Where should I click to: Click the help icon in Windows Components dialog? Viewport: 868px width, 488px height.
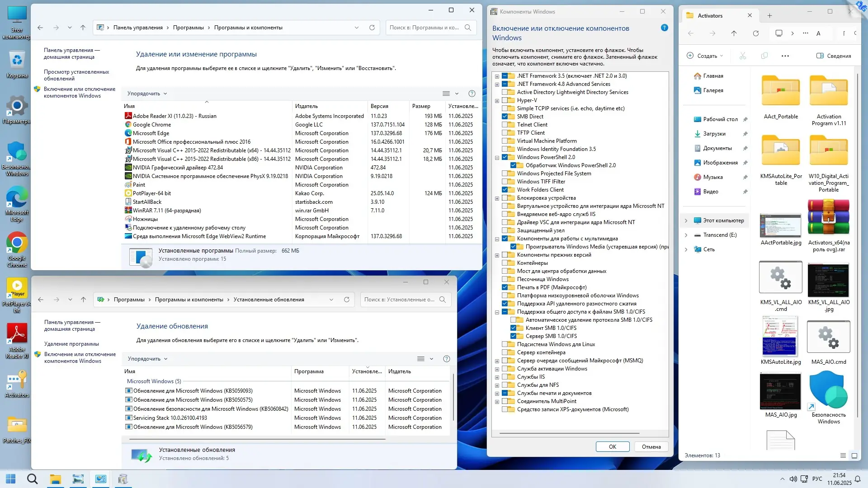point(664,28)
